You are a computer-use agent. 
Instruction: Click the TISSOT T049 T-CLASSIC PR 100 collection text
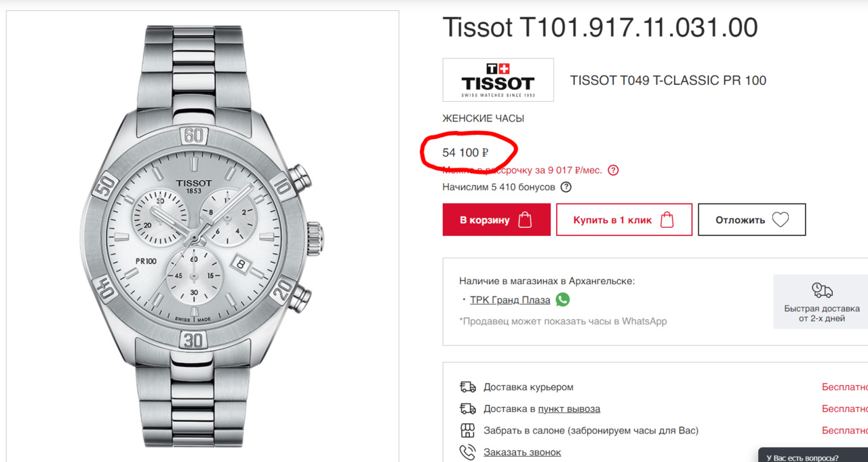click(x=668, y=81)
